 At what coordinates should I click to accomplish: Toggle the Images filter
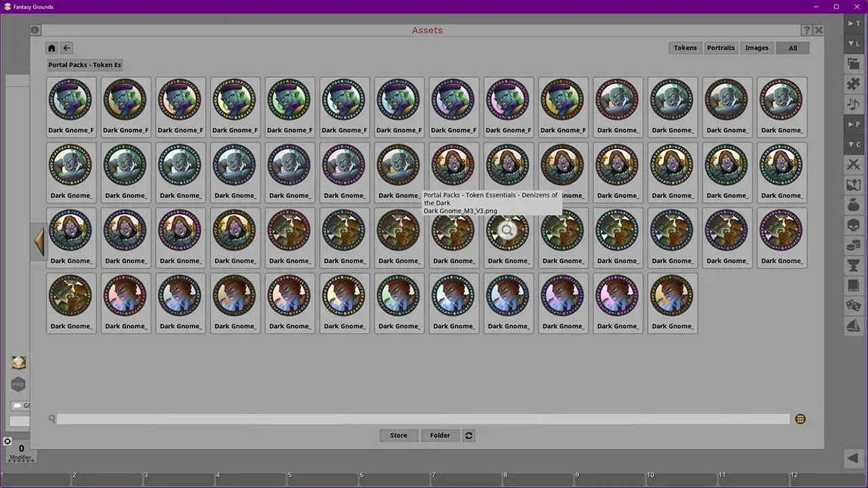coord(757,47)
